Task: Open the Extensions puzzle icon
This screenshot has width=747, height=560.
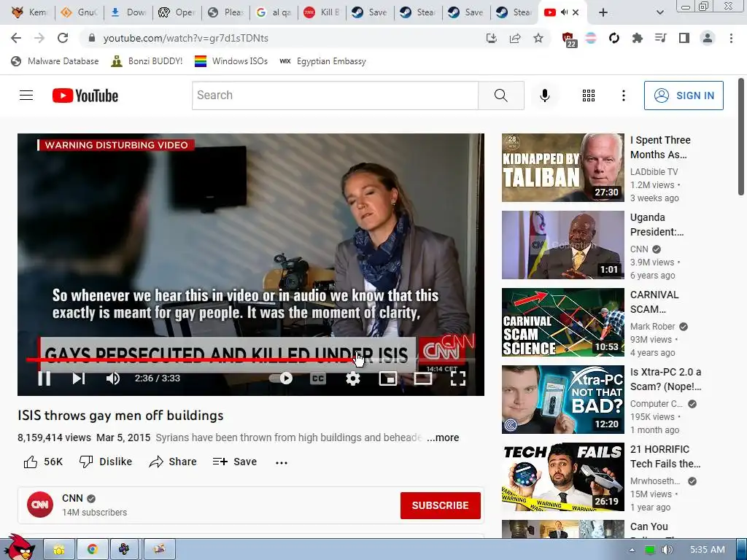Action: [x=638, y=38]
